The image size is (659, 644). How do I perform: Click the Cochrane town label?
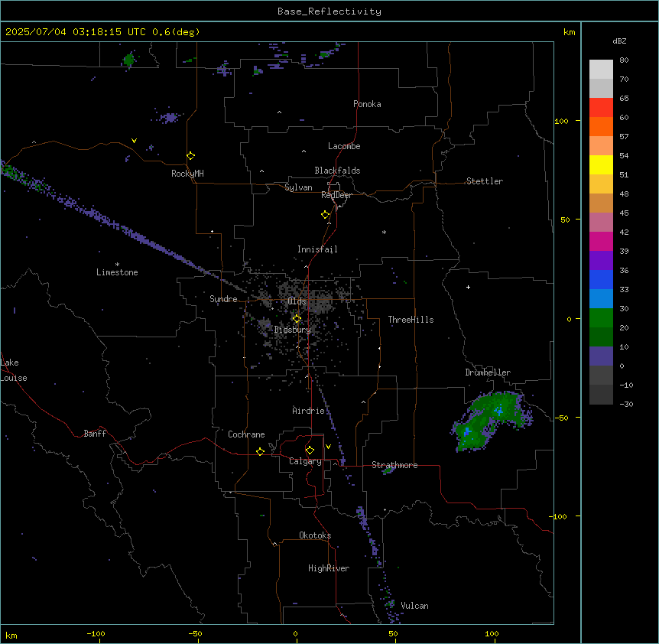246,434
